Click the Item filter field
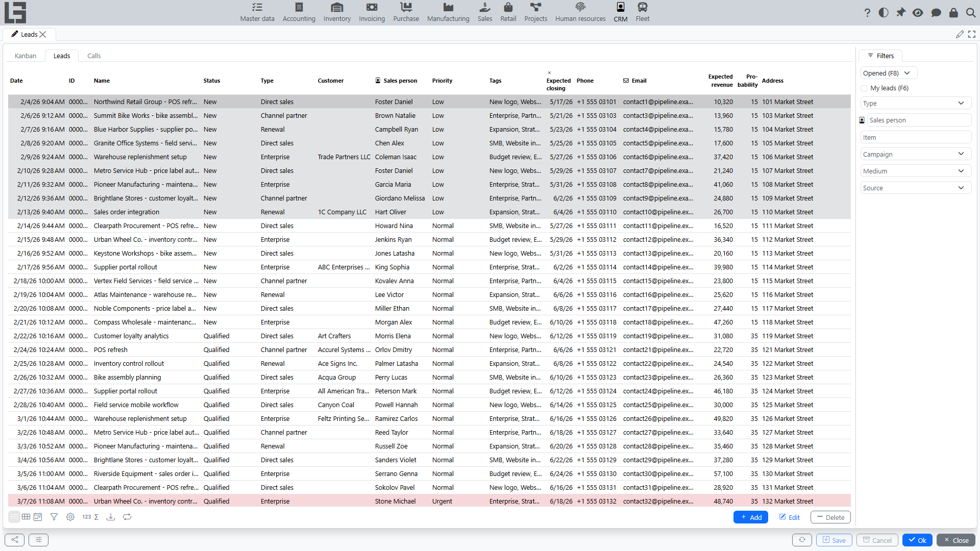The height and width of the screenshot is (551, 980). (x=916, y=137)
